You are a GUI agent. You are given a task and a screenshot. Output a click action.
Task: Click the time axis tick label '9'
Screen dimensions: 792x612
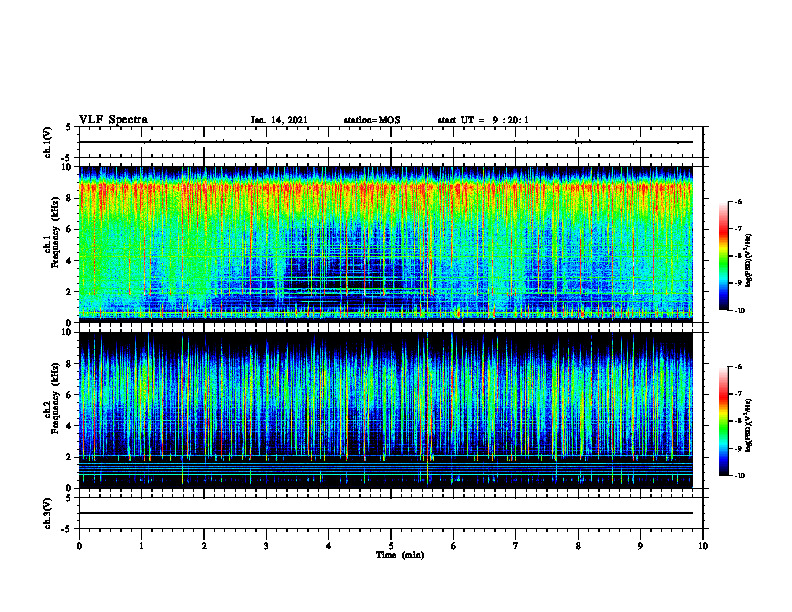(640, 545)
